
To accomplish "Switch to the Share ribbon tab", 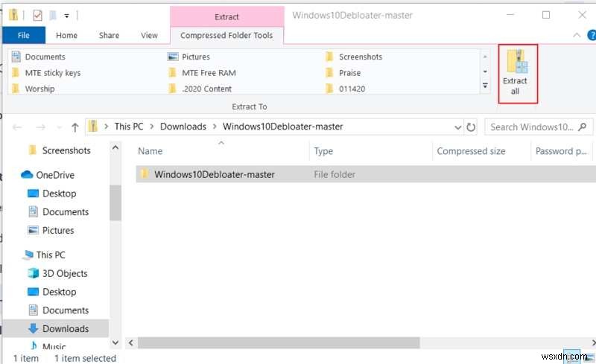I will pyautogui.click(x=109, y=35).
